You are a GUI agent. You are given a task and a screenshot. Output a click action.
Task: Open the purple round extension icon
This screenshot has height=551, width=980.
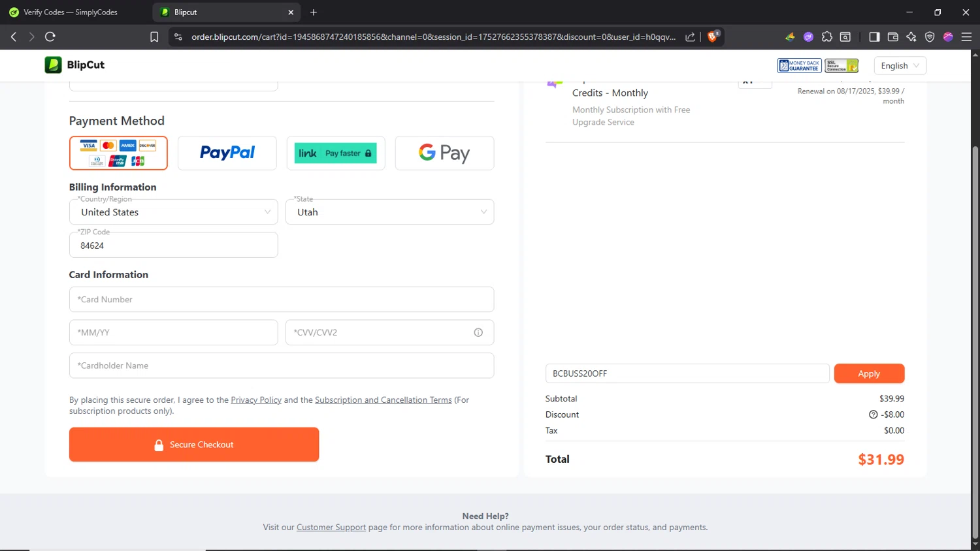[x=808, y=37]
